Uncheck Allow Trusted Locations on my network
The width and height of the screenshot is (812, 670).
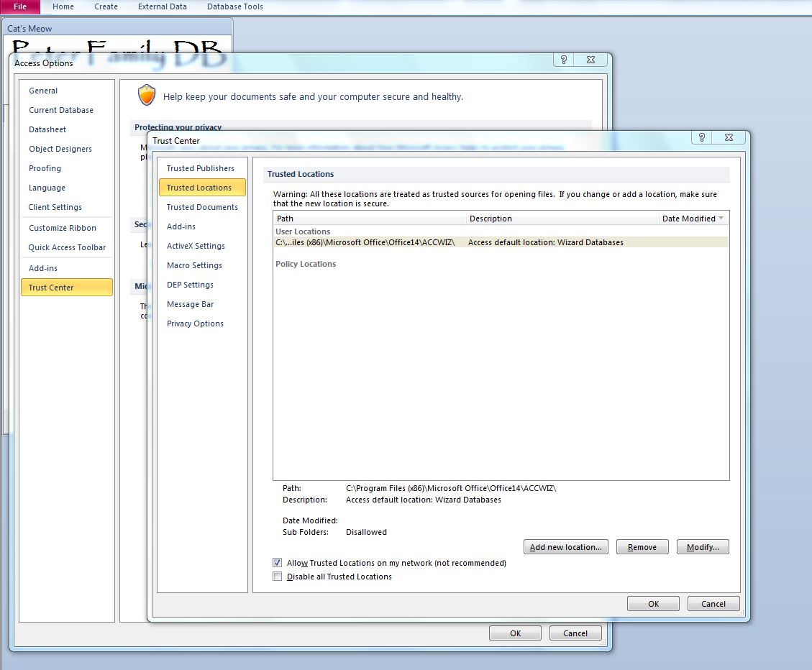(x=278, y=563)
